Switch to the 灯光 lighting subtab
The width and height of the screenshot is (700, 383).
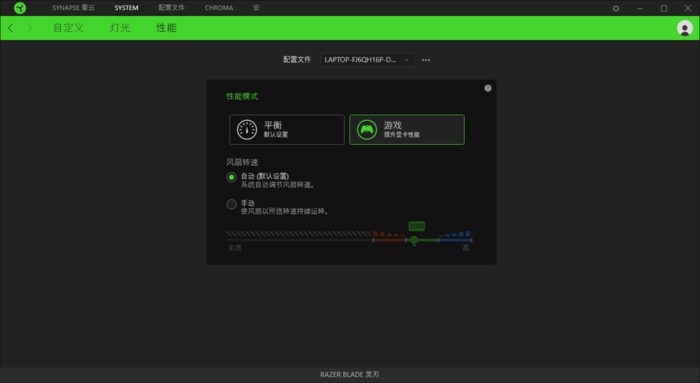point(120,28)
